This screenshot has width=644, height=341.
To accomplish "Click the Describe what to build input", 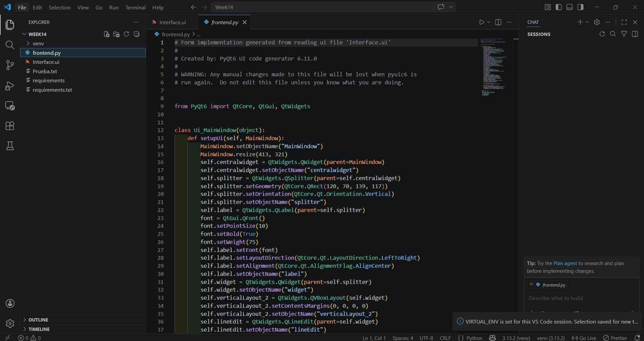I will 582,298.
